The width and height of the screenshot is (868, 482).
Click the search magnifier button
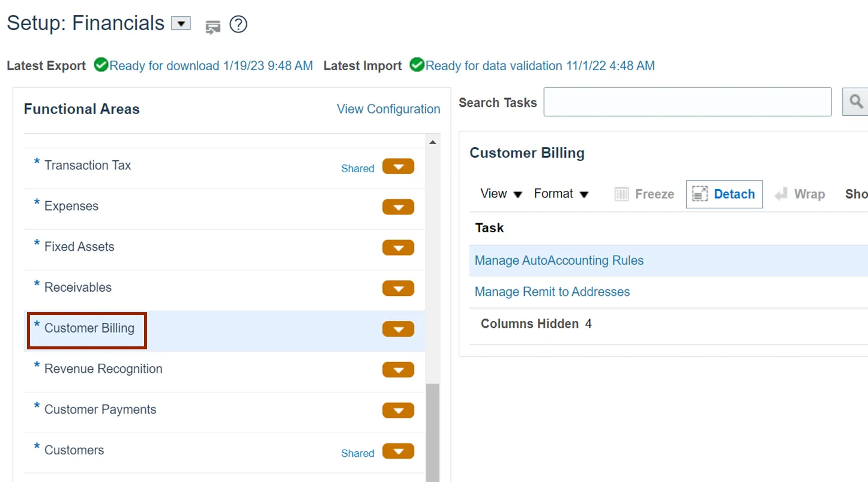click(856, 101)
